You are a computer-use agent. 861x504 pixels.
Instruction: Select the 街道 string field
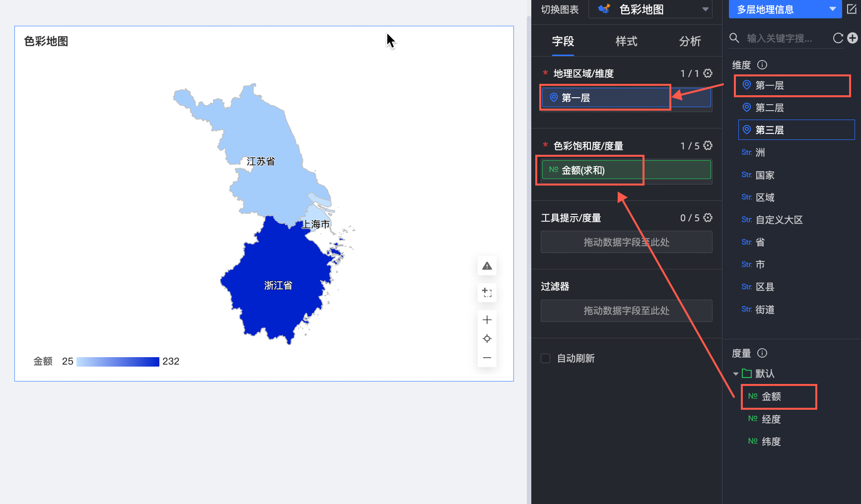point(796,310)
